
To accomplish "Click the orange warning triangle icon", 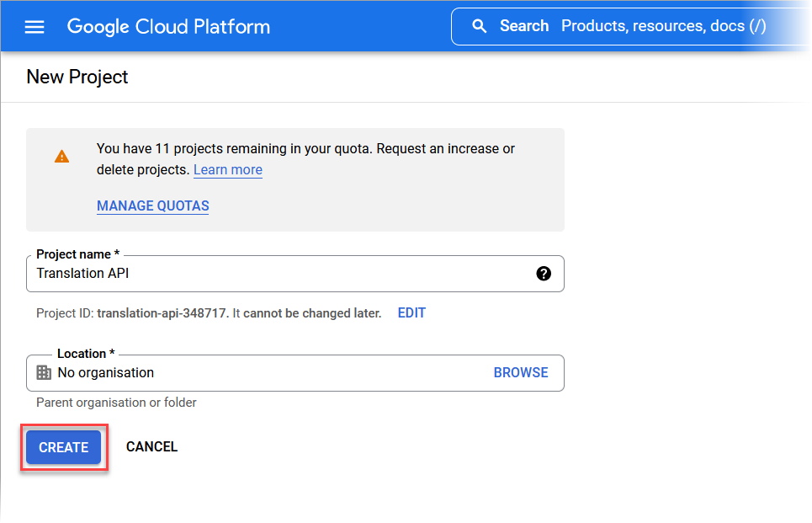I will tap(61, 156).
